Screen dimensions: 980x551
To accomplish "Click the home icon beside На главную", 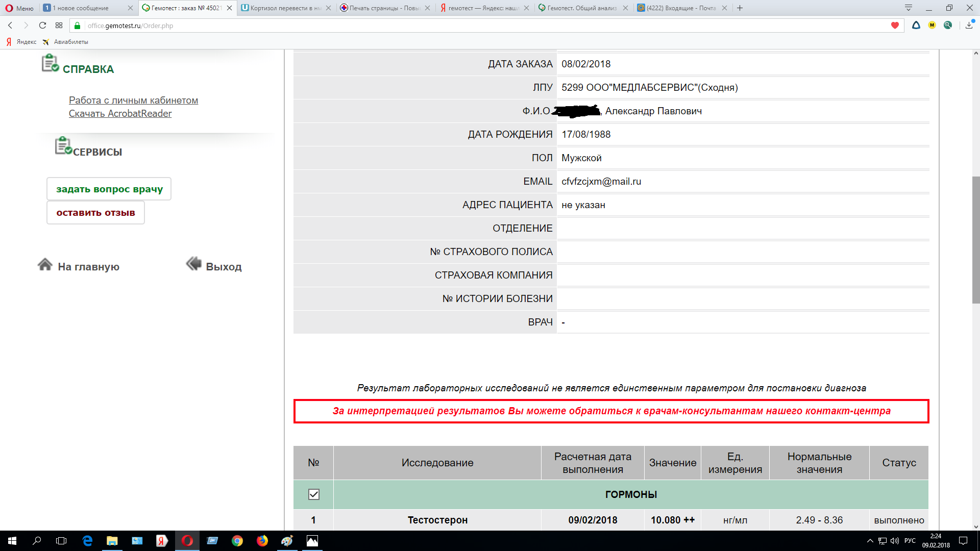I will pyautogui.click(x=45, y=264).
